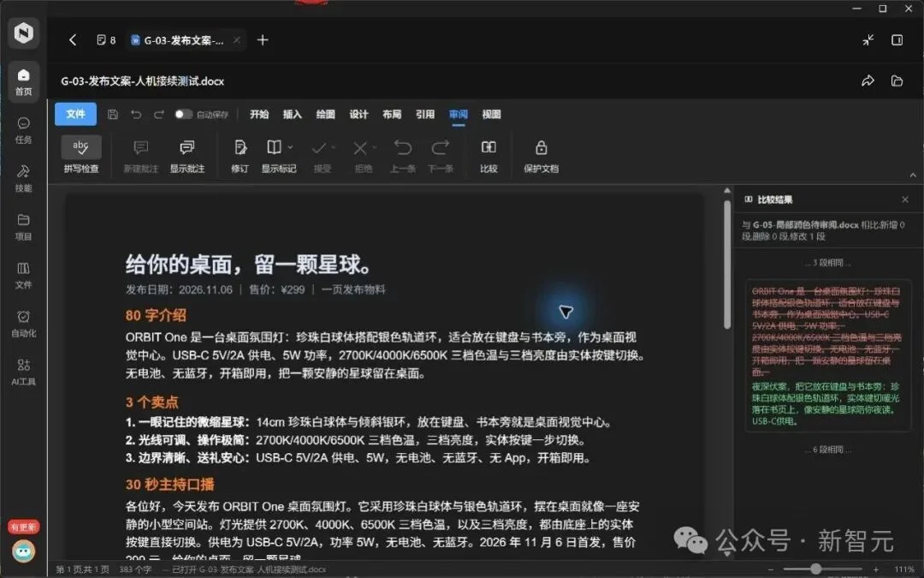This screenshot has width=924, height=578.
Task: Click the 比较 compare documents tool
Action: pyautogui.click(x=489, y=155)
